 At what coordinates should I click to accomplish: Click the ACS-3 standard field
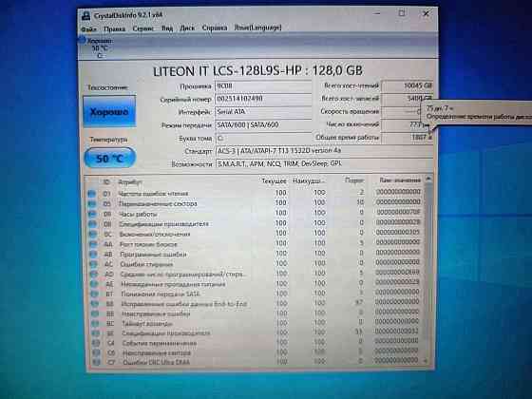coord(324,151)
